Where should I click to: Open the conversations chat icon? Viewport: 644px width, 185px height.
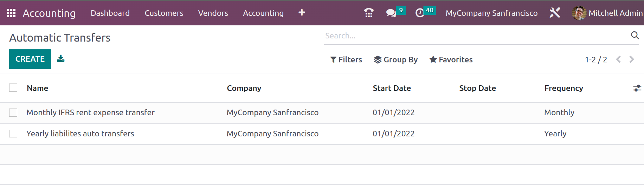pos(391,13)
